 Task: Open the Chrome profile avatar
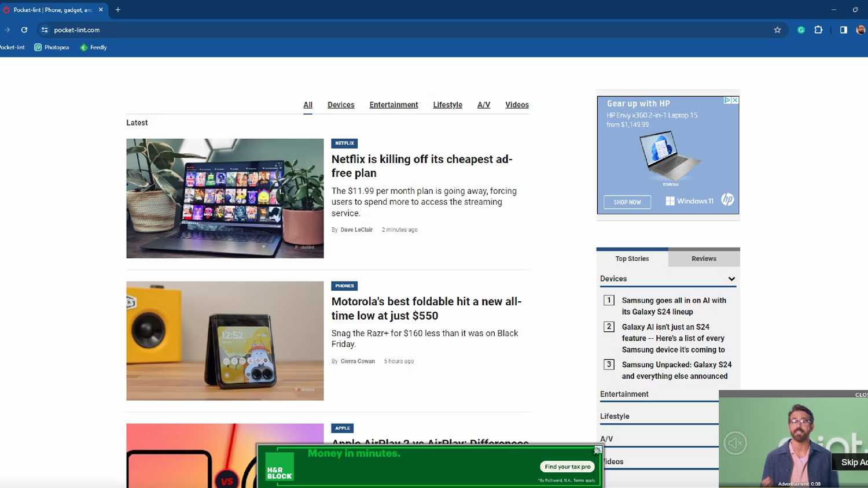pos(861,30)
